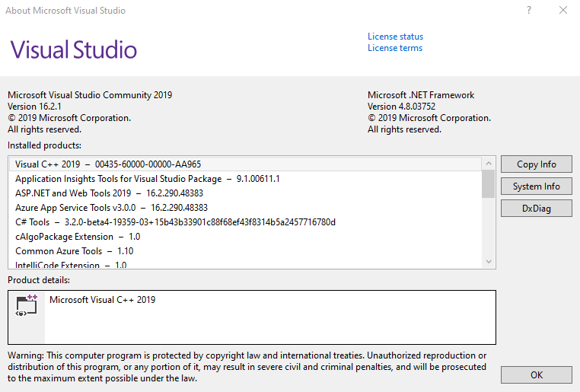580x392 pixels.
Task: Select Azure App Service Tools v3.0.0
Action: pos(111,207)
